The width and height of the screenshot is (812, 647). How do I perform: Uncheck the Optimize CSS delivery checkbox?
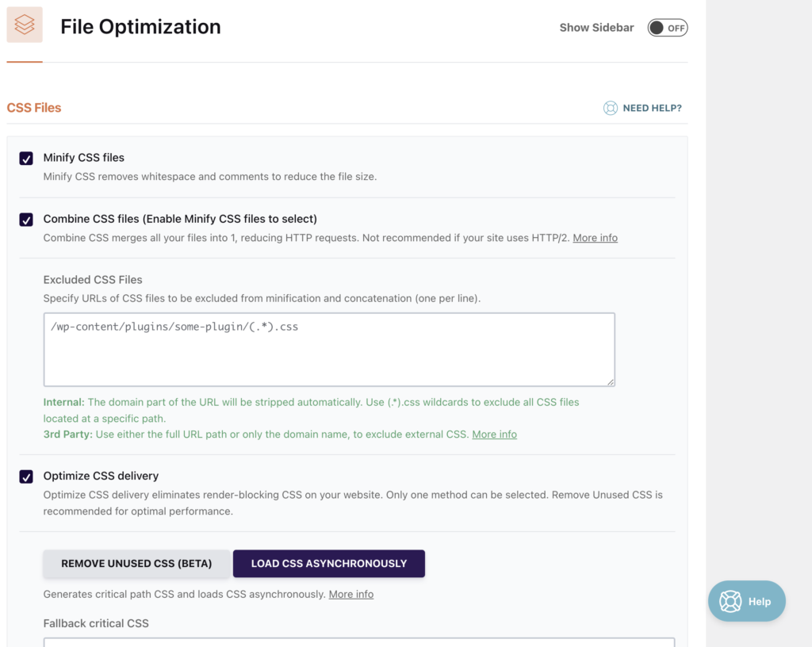point(26,477)
